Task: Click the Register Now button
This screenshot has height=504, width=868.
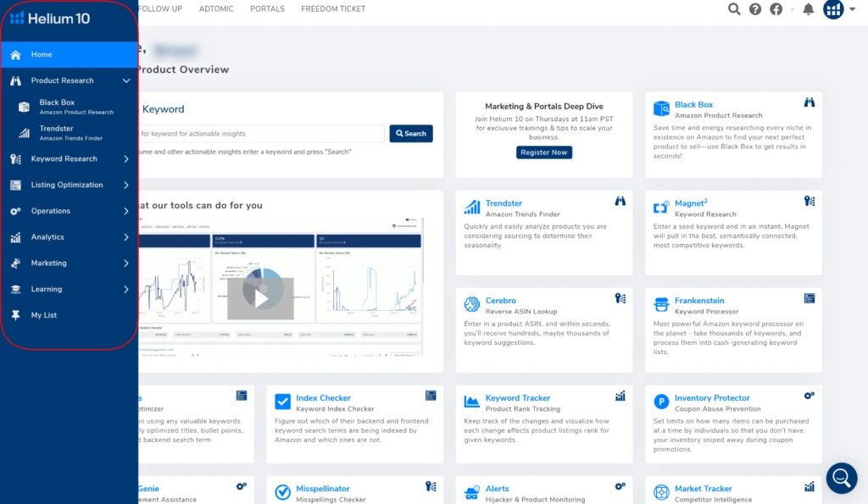Action: (544, 152)
